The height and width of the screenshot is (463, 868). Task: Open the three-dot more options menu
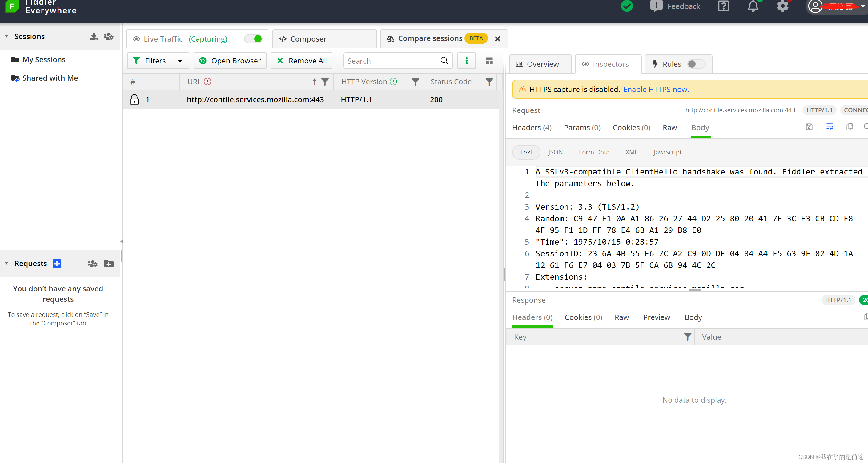(466, 61)
